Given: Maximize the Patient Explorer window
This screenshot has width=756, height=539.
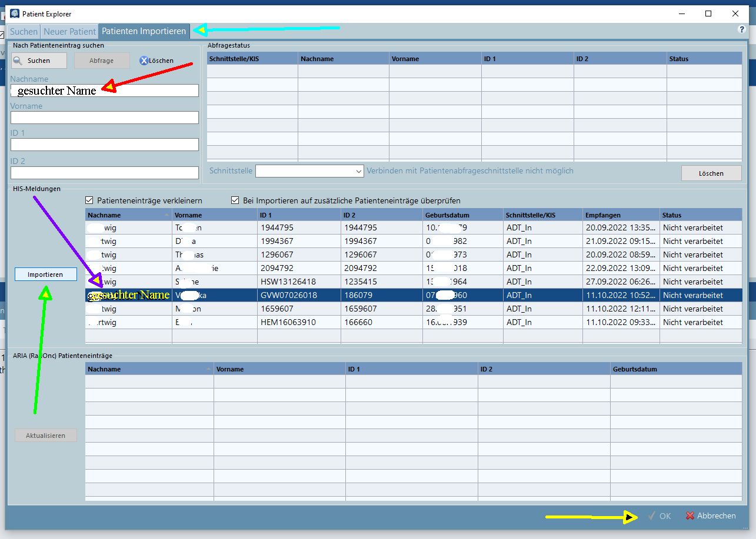Looking at the screenshot, I should pyautogui.click(x=708, y=13).
